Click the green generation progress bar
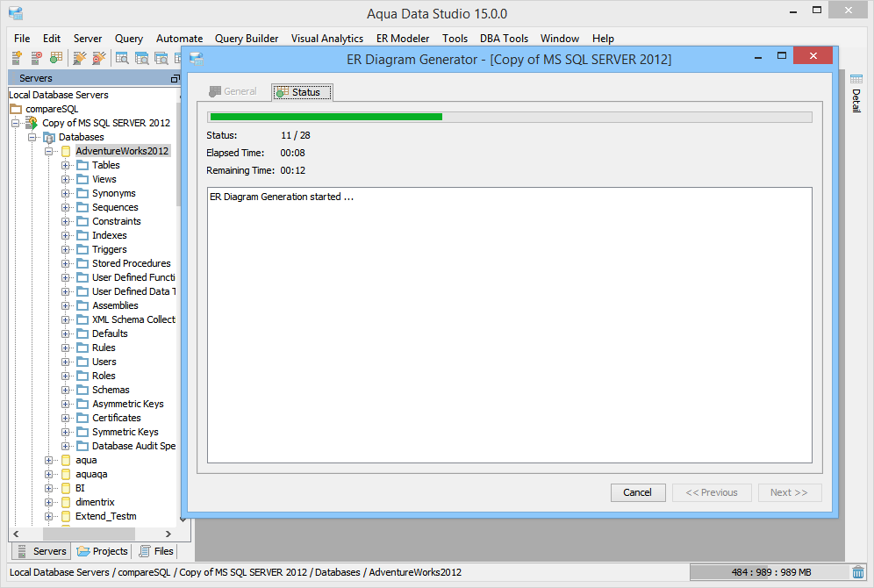 326,117
